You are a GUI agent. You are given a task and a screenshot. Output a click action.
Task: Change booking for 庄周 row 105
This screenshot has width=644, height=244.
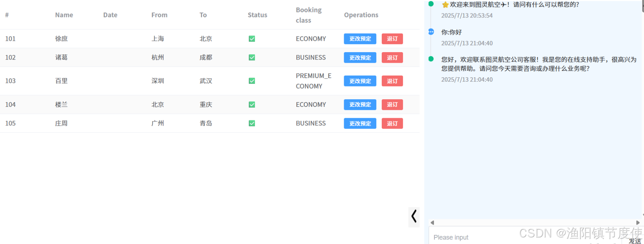[x=360, y=123]
